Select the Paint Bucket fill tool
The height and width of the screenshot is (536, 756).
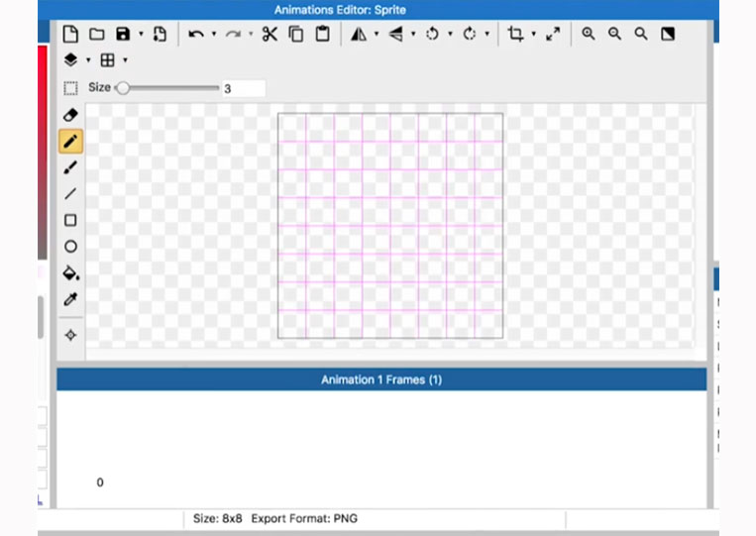point(71,272)
